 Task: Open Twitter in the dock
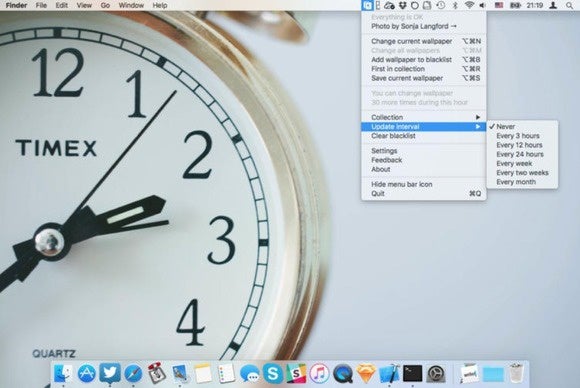[109, 373]
